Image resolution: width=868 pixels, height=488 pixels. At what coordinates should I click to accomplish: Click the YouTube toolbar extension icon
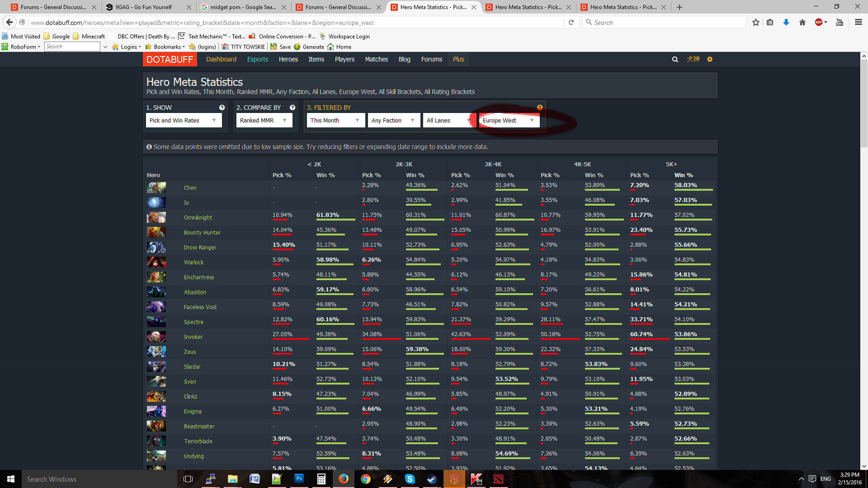[x=840, y=22]
